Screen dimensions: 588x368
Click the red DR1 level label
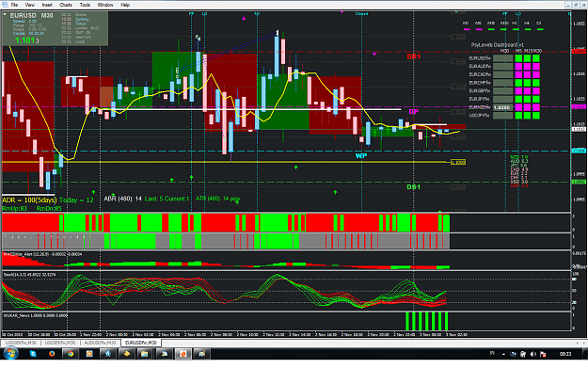pyautogui.click(x=414, y=57)
